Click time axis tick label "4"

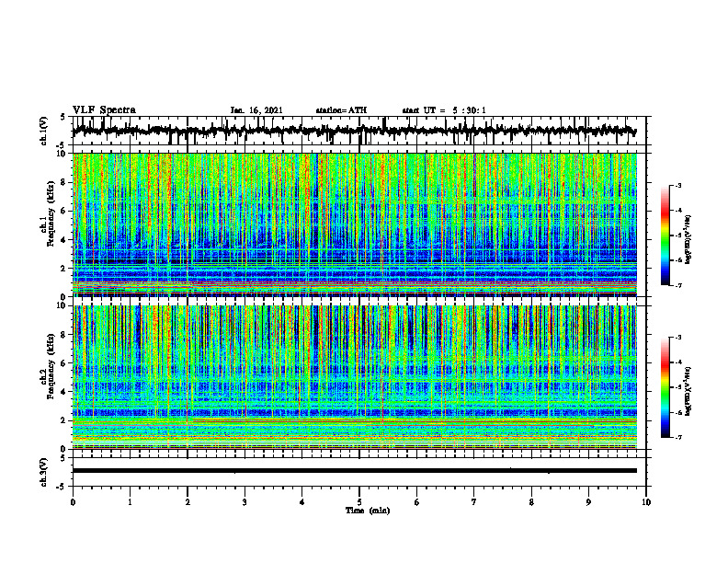[302, 502]
